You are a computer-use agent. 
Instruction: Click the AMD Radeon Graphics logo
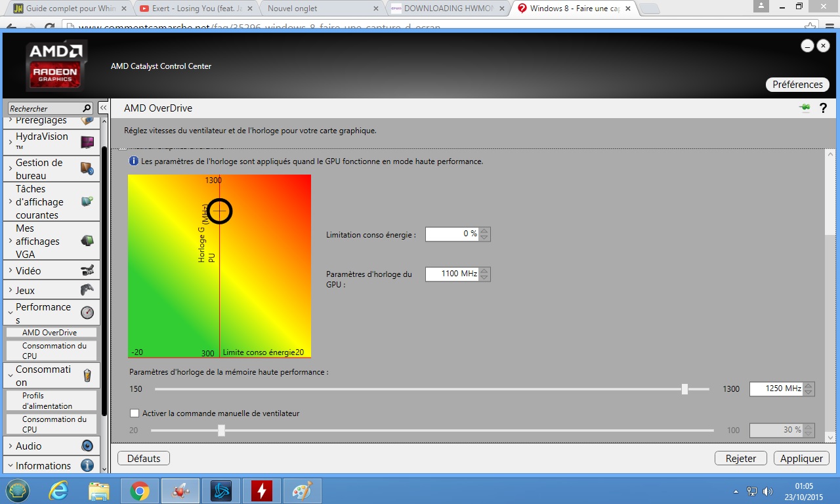coord(56,66)
